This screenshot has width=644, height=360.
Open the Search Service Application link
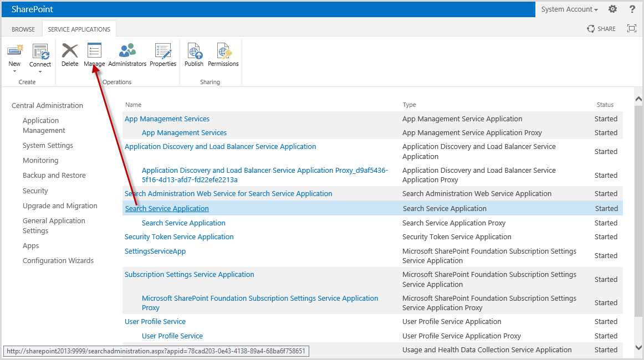[x=166, y=208]
